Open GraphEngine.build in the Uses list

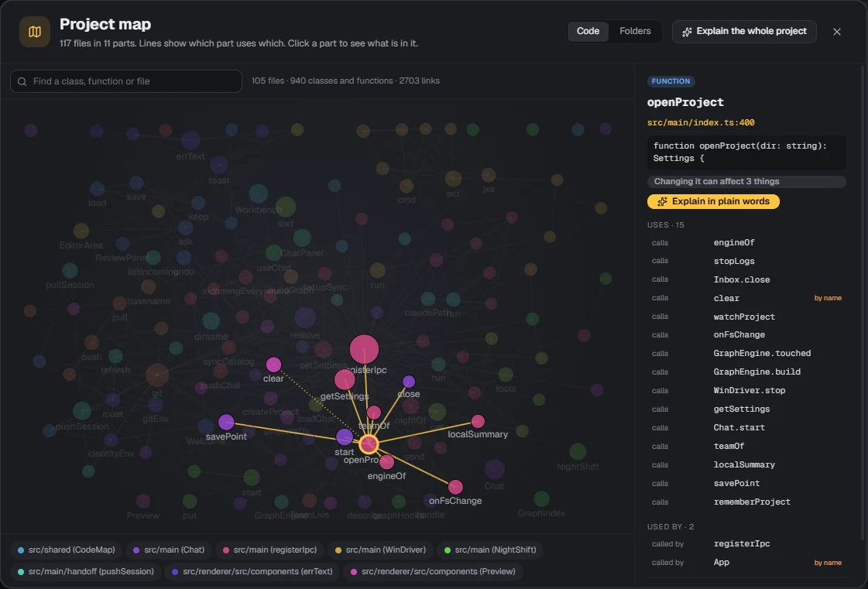746,372
